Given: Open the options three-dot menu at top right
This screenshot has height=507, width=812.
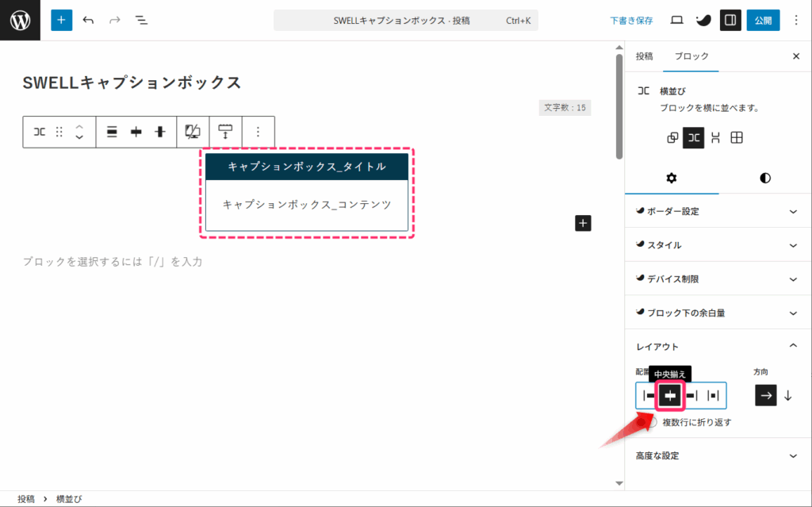Looking at the screenshot, I should coord(796,20).
